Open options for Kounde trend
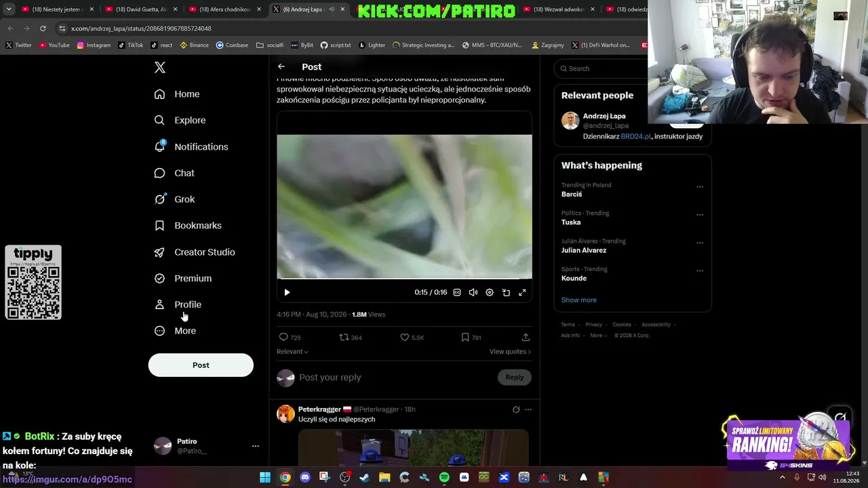868x488 pixels. click(700, 271)
